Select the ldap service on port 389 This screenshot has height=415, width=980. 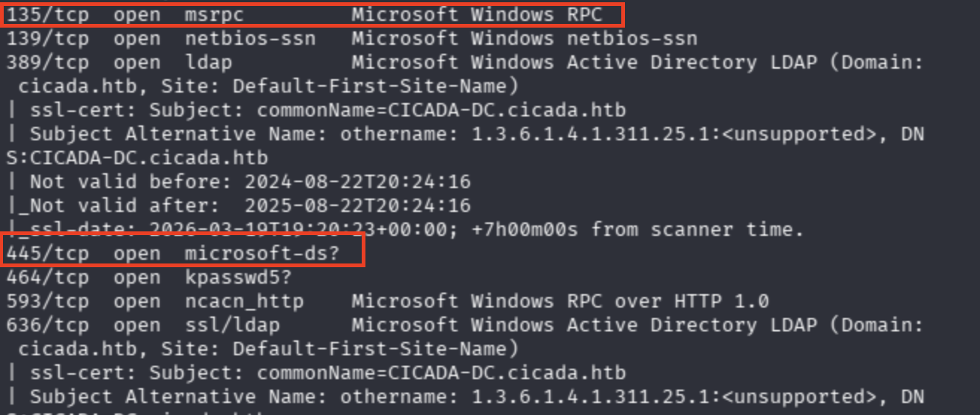[x=209, y=62]
